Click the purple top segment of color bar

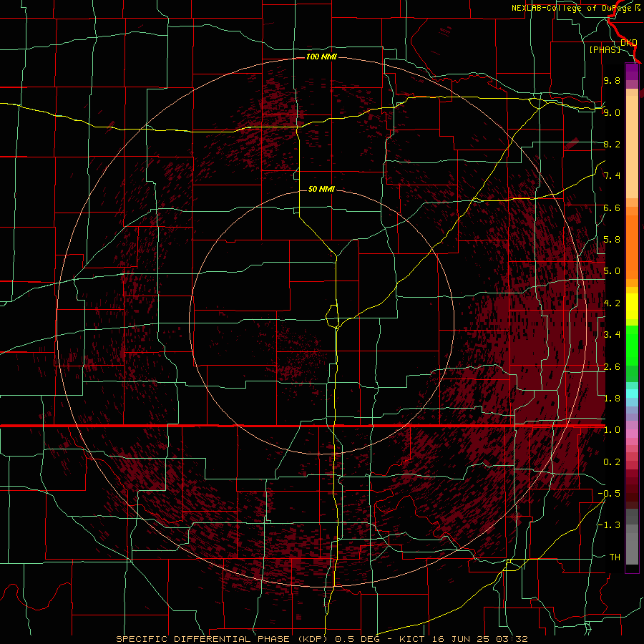tap(632, 72)
